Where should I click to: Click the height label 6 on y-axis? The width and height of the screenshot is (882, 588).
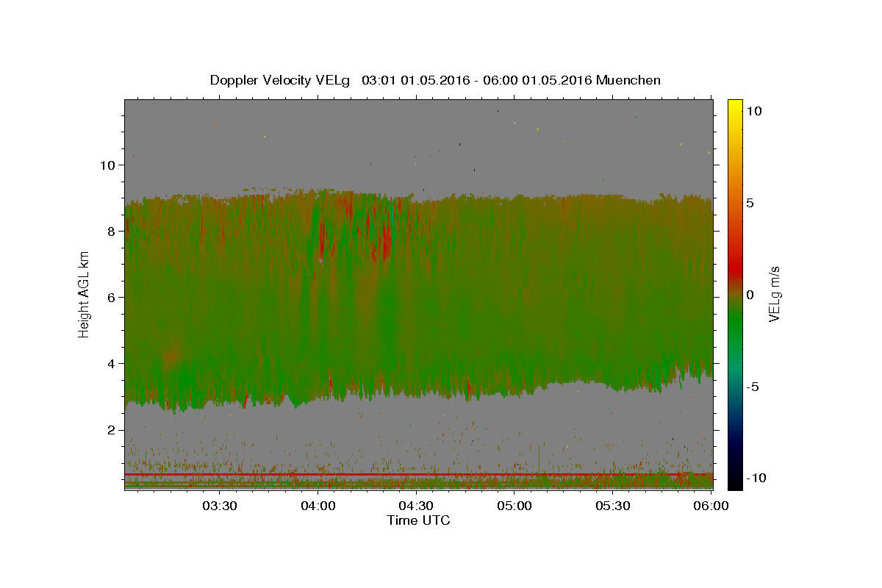(112, 298)
